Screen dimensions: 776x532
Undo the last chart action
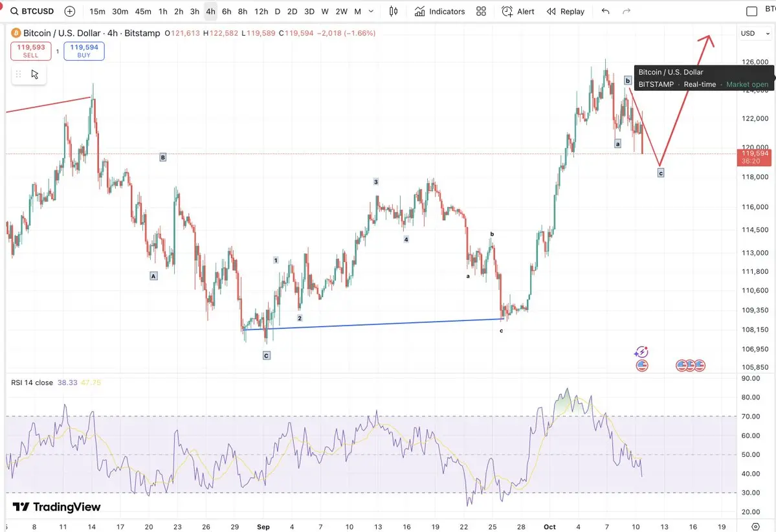click(x=605, y=12)
